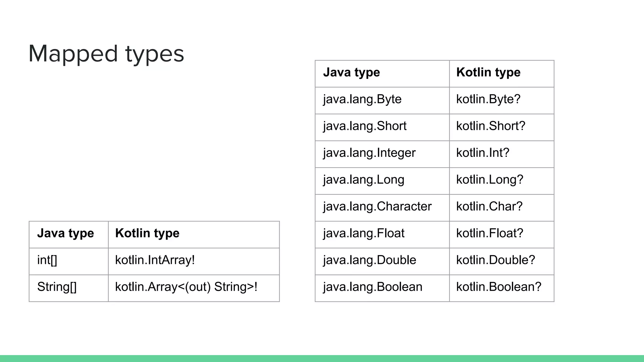The image size is (644, 362).
Task: Click the kotlin.Array<(out) String>! cell
Action: pyautogui.click(x=186, y=287)
